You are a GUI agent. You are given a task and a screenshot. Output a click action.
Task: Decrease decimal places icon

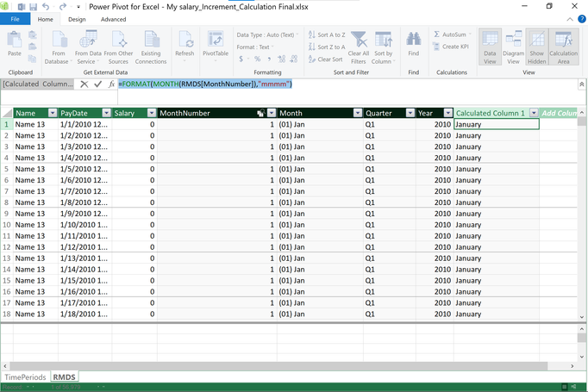click(x=294, y=59)
